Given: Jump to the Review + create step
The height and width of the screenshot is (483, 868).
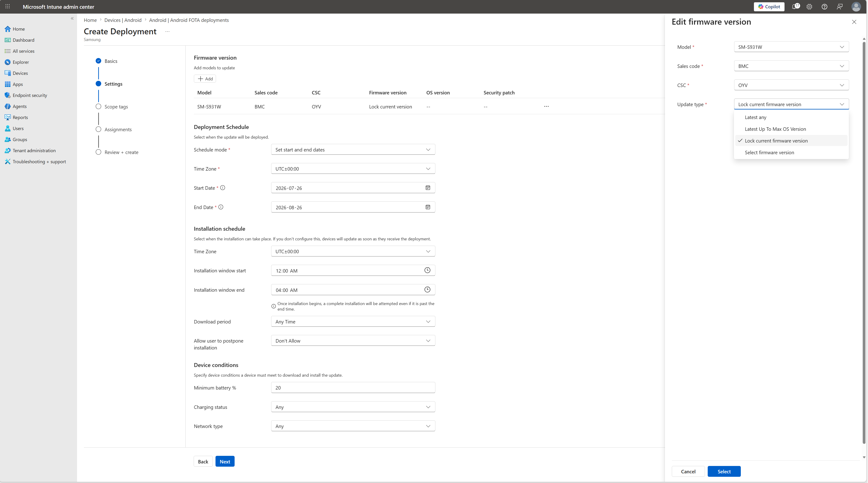Looking at the screenshot, I should (117, 152).
